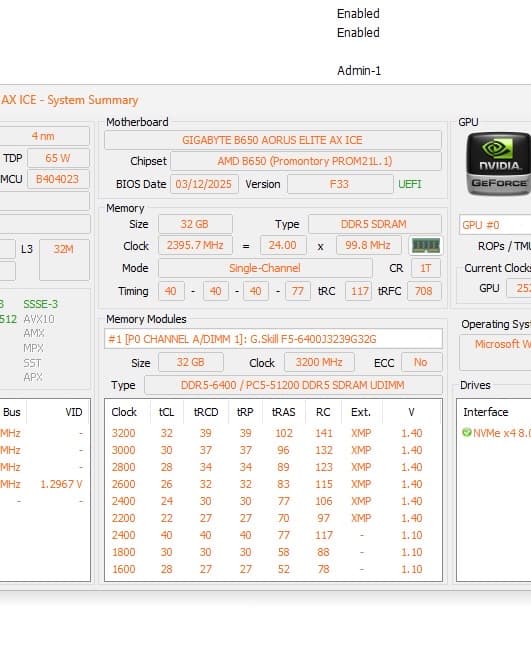This screenshot has height=663, width=531.
Task: Click tRAS value 89 in the 2800 row
Action: coord(283,467)
